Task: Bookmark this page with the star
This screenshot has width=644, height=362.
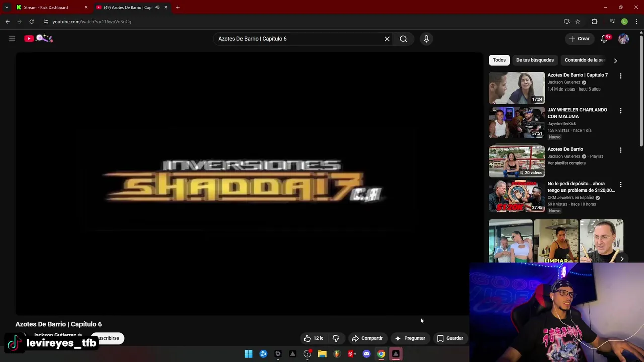Action: click(578, 22)
